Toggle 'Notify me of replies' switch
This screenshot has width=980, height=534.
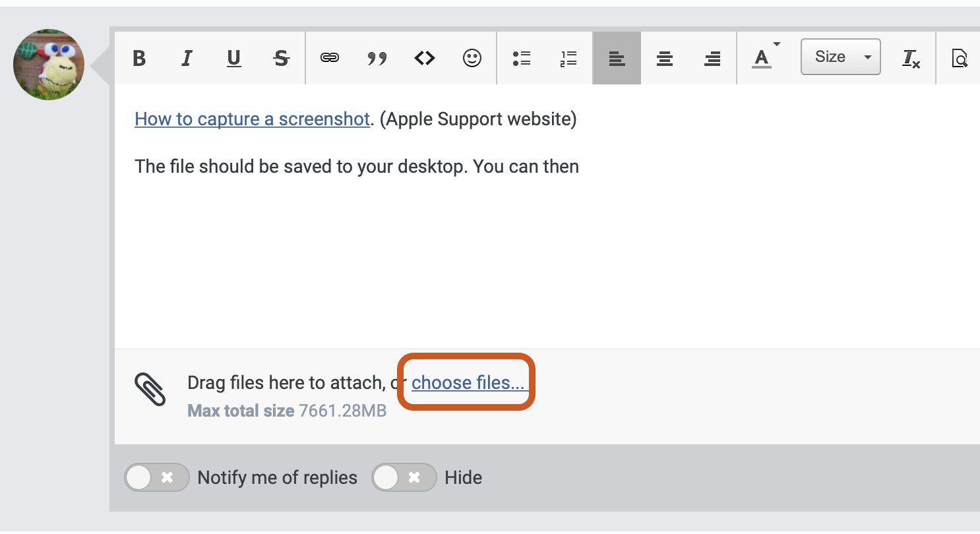pos(157,477)
